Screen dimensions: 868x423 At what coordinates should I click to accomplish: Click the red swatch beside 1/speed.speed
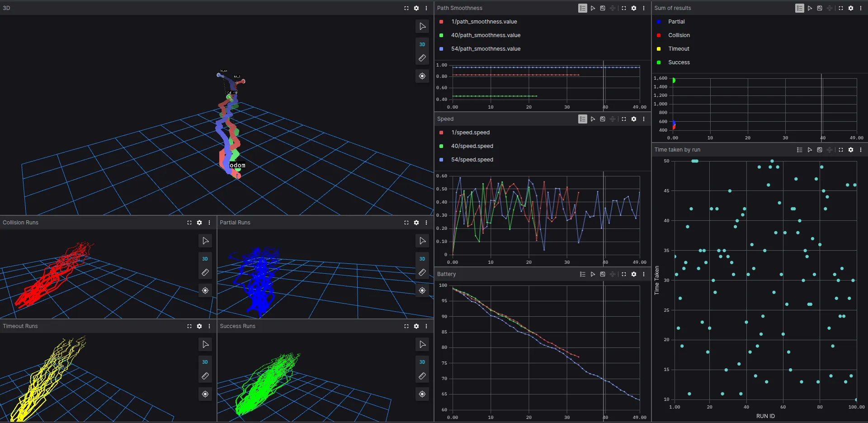441,133
